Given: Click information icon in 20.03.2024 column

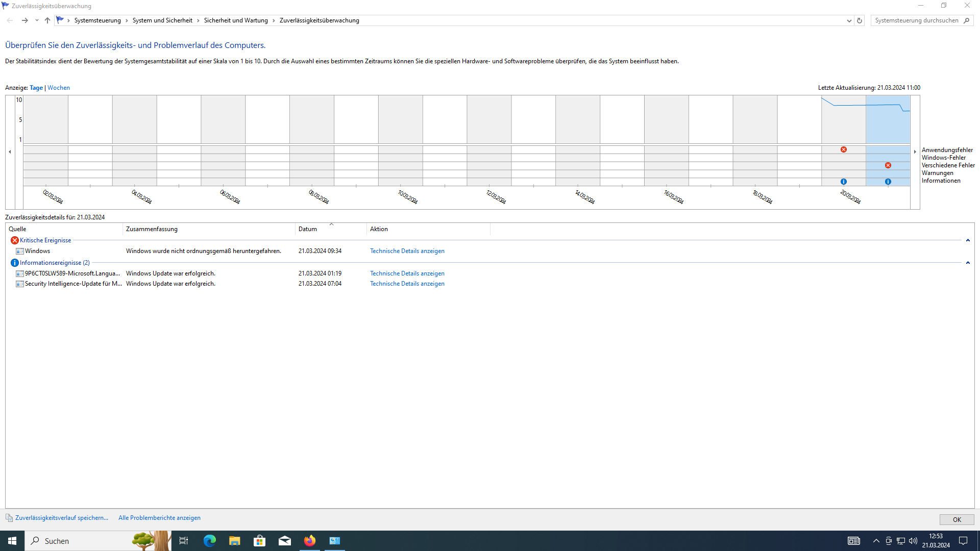Looking at the screenshot, I should pos(844,182).
